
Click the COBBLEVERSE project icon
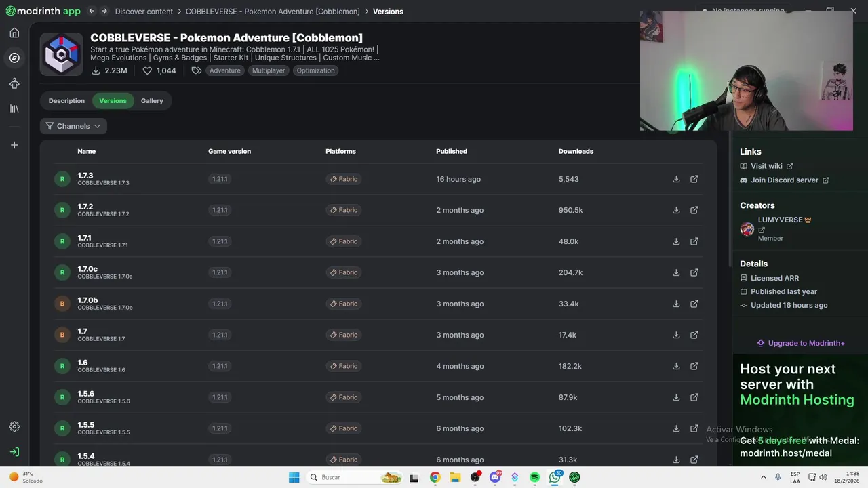[x=62, y=54]
